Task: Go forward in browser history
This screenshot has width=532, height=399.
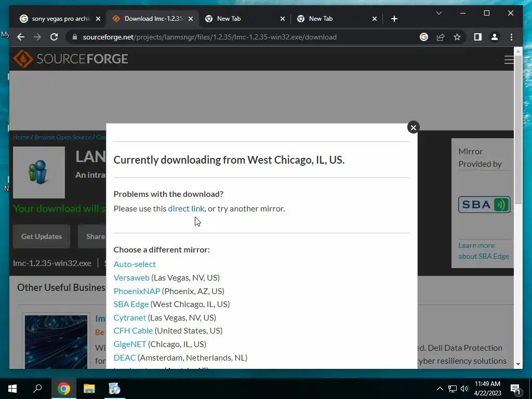Action: click(37, 37)
